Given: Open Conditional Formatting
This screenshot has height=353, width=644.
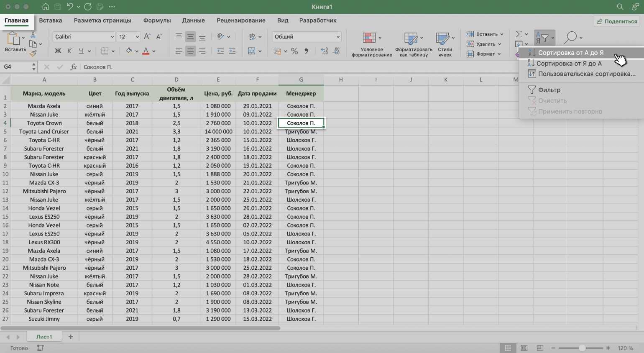Looking at the screenshot, I should point(371,44).
